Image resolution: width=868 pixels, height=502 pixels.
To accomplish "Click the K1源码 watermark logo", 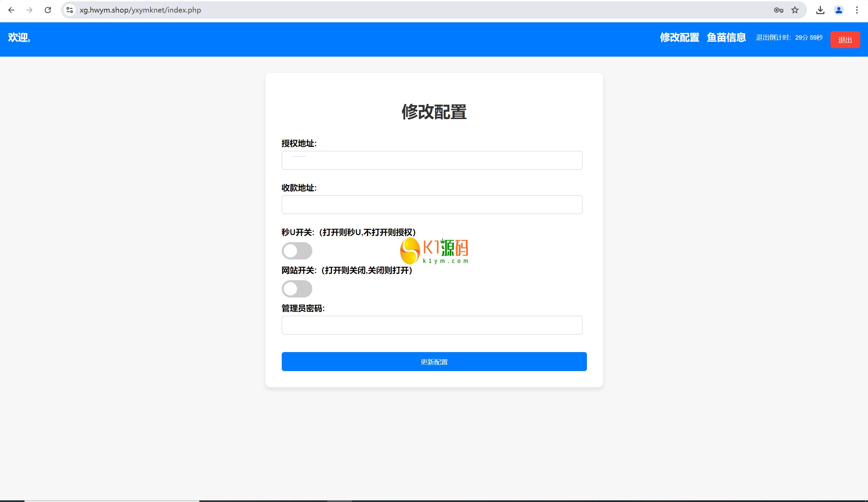I will tap(434, 251).
